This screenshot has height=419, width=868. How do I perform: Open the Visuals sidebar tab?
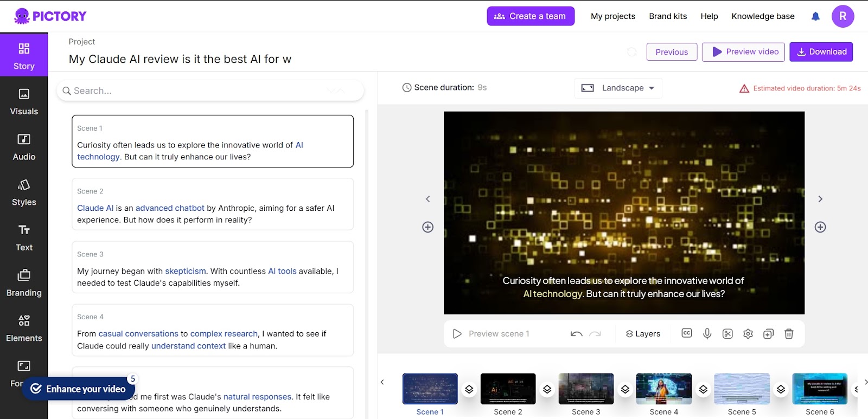(x=24, y=102)
